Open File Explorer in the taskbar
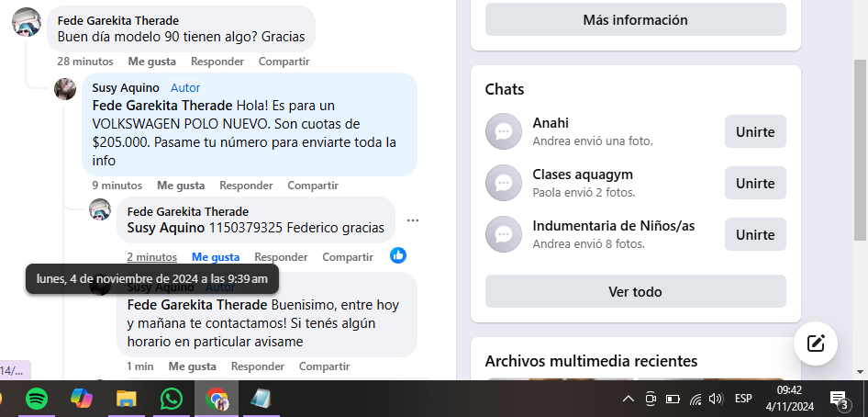868x417 pixels. 127,399
